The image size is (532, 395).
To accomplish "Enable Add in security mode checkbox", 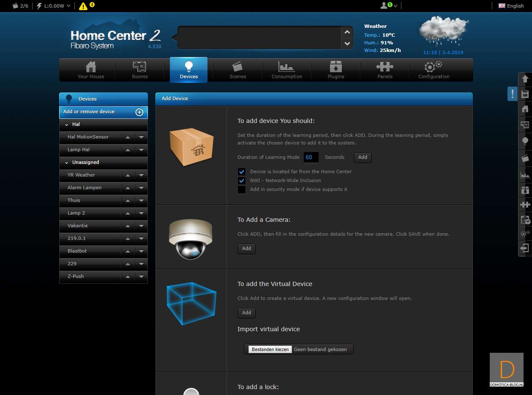I will pos(242,190).
